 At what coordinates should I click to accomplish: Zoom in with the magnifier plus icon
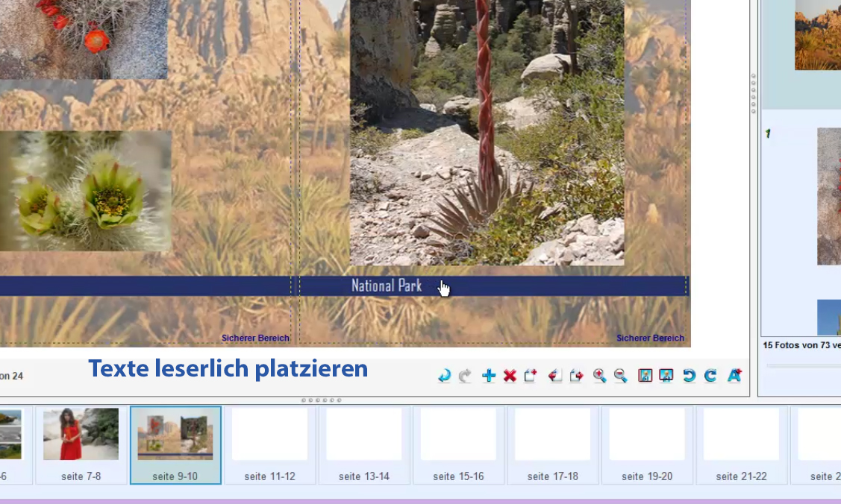pos(600,376)
